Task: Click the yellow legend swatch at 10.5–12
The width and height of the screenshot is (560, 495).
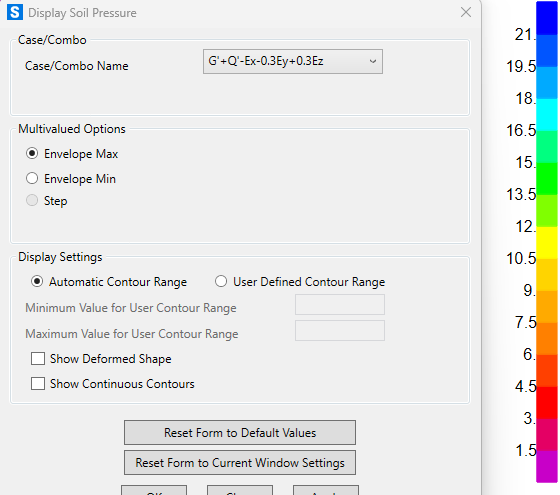Action: pyautogui.click(x=547, y=243)
